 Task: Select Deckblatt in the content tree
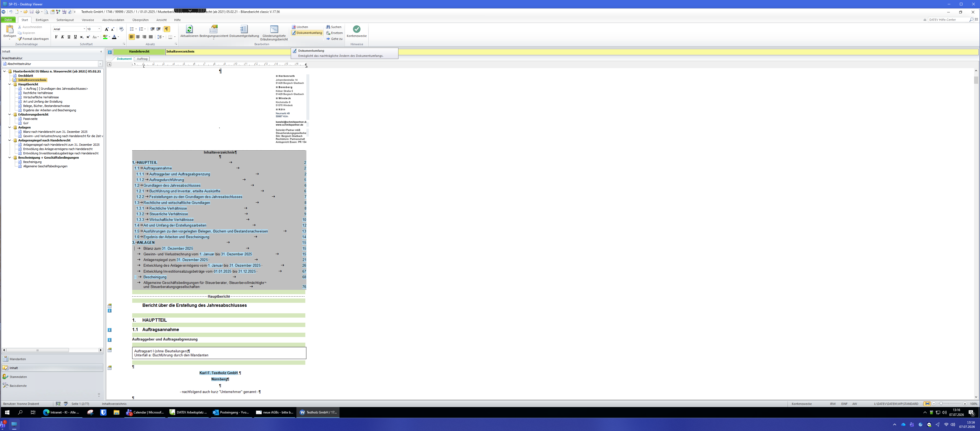point(26,76)
